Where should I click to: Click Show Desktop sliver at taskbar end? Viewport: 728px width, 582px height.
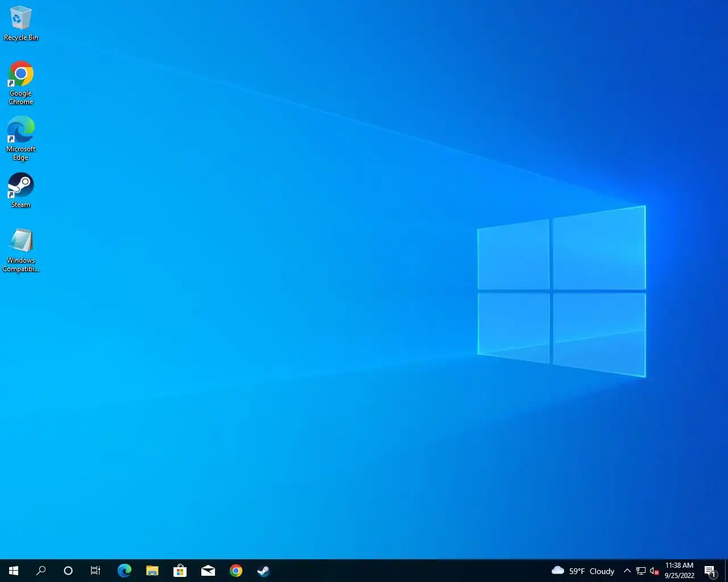pos(726,571)
